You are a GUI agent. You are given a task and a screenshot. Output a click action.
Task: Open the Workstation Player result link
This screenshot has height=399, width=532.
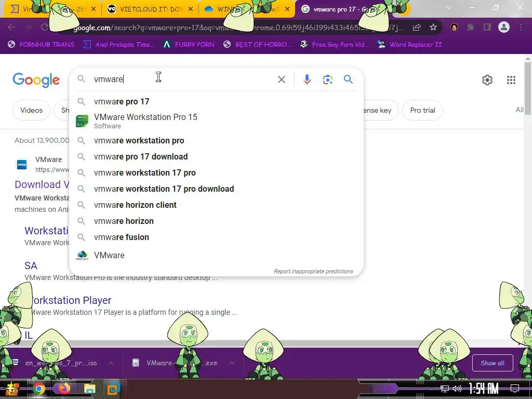point(71,300)
